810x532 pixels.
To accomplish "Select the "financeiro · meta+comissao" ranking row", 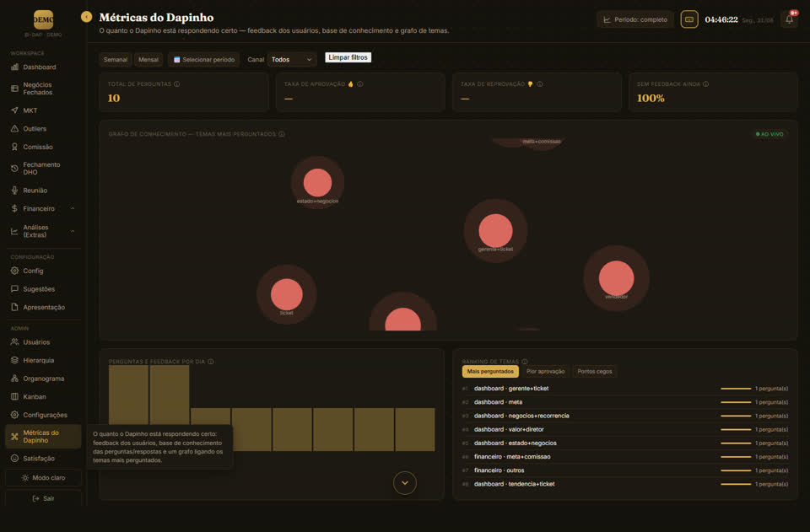I will point(625,457).
